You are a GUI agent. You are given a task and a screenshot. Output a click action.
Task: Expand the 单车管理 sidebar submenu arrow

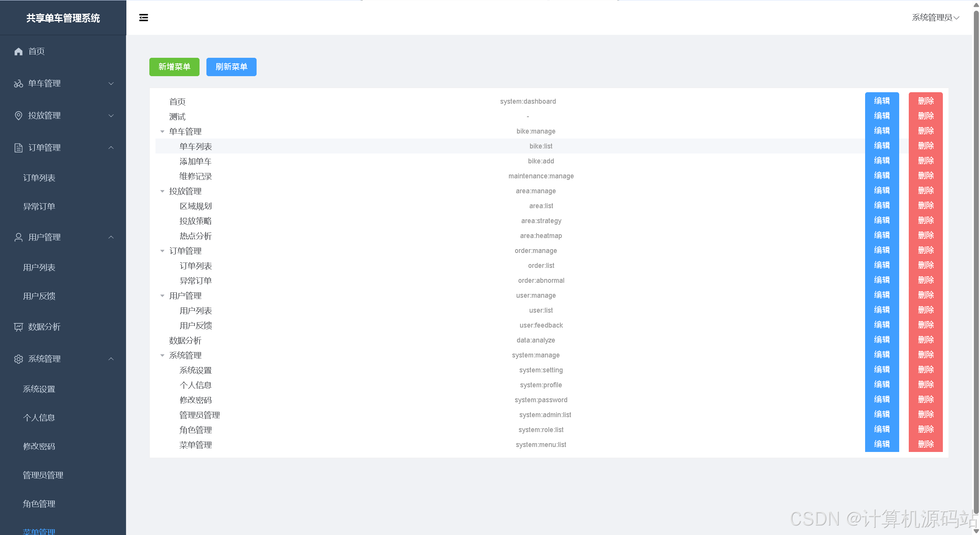[111, 83]
